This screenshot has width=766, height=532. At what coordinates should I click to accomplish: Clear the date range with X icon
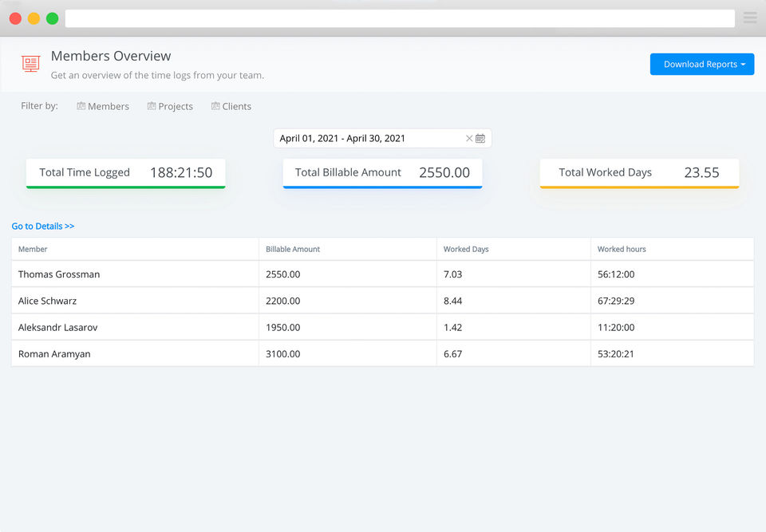(469, 139)
